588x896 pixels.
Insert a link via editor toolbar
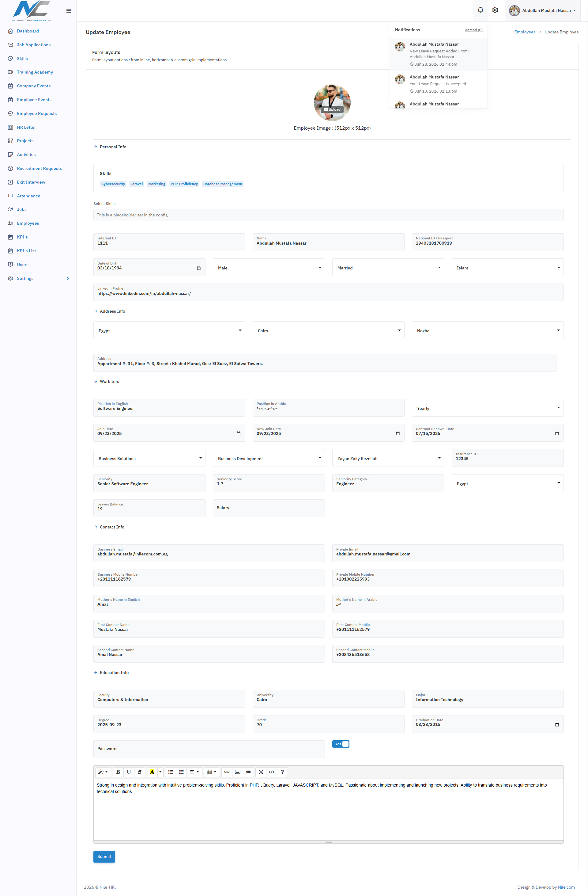227,772
